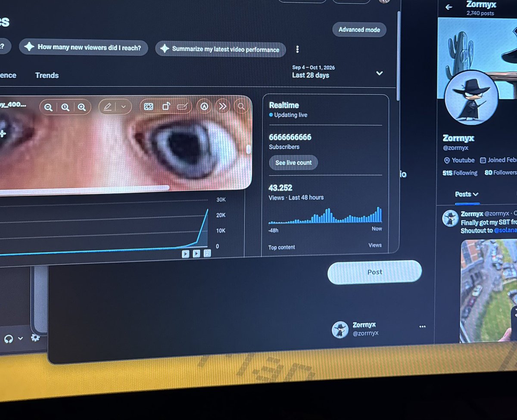The image size is (517, 420).
Task: Switch to the Trends tab
Action: [47, 75]
